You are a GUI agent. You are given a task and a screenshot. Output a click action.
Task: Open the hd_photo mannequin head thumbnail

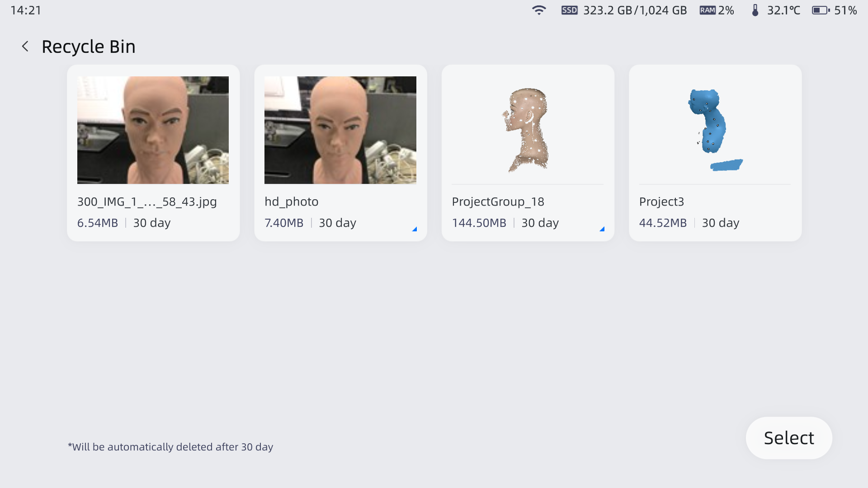coord(340,130)
